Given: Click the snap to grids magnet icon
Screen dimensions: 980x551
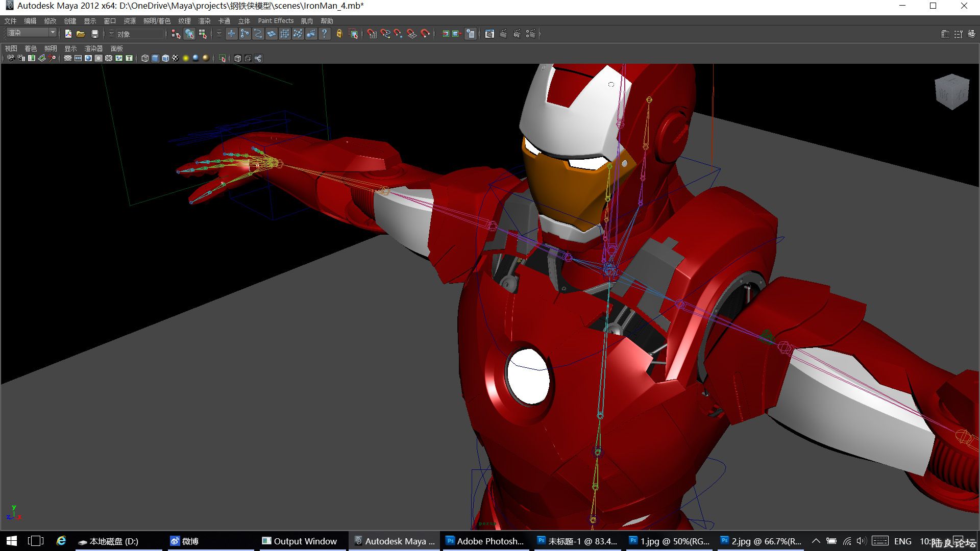Looking at the screenshot, I should coord(372,34).
